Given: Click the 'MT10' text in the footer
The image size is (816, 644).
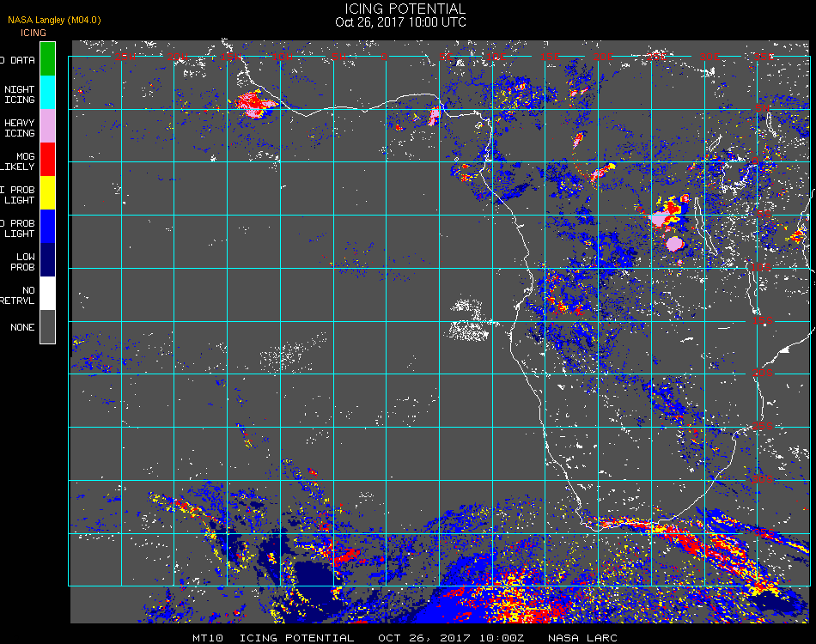Looking at the screenshot, I should 208,638.
